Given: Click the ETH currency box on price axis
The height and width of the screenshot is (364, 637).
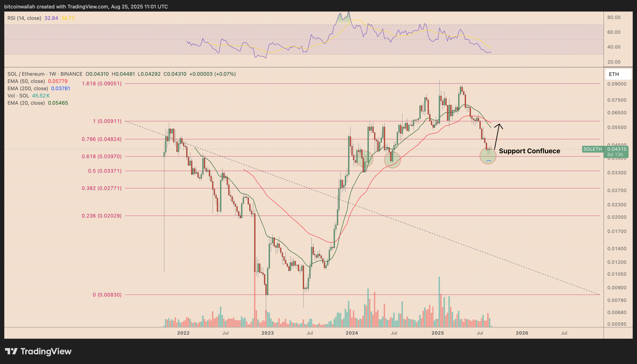Looking at the screenshot, I should tap(618, 74).
